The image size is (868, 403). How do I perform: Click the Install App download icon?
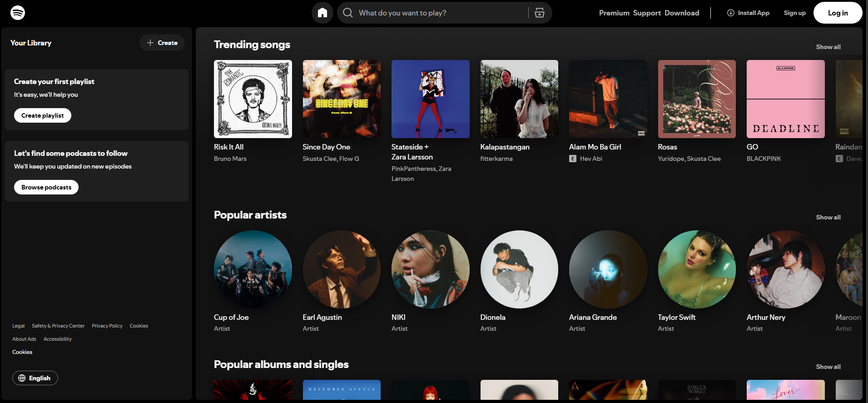click(x=731, y=13)
